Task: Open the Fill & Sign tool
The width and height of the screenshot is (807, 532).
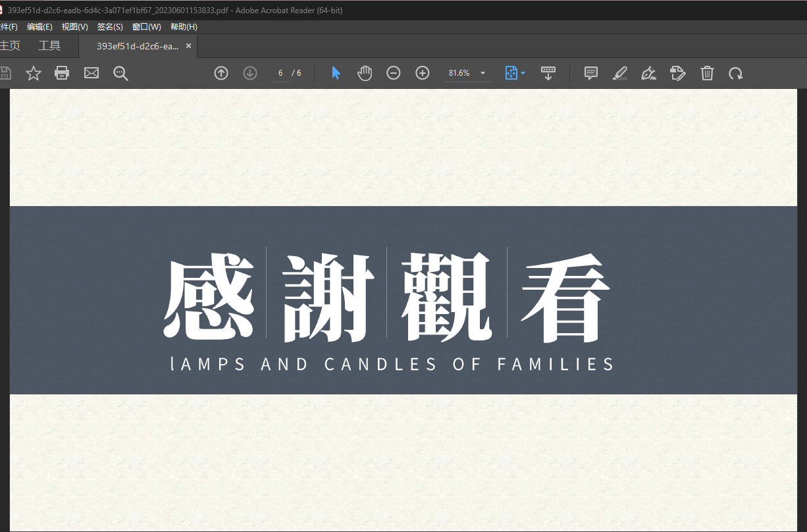Action: coord(648,73)
